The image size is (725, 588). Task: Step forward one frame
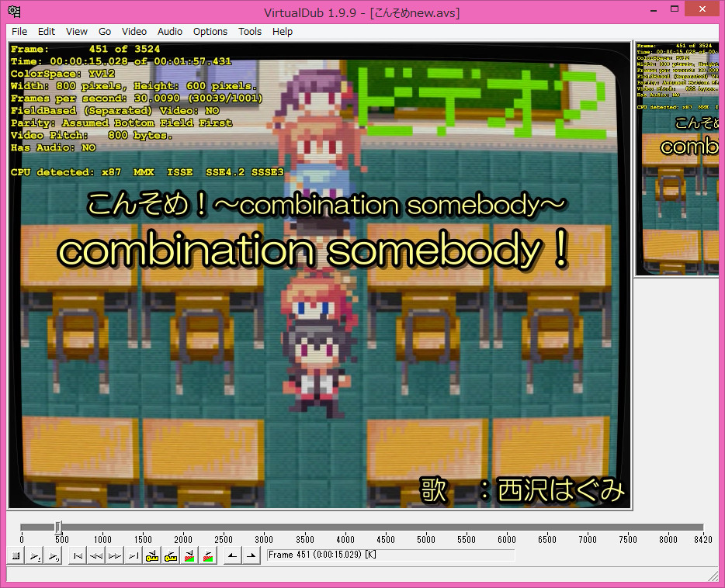tap(115, 555)
